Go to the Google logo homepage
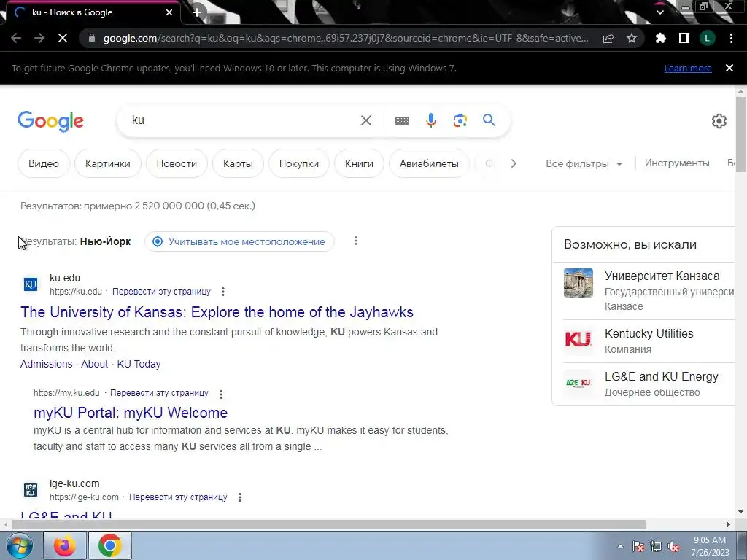747x560 pixels. (50, 121)
